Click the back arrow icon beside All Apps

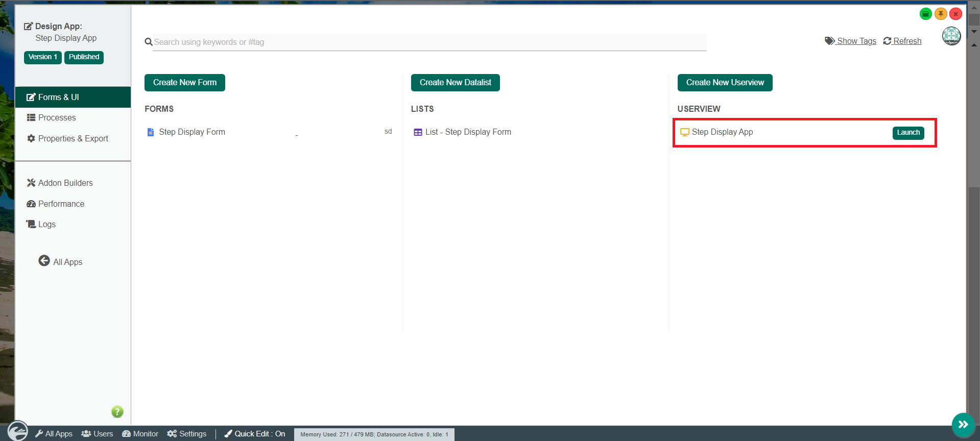coord(44,261)
